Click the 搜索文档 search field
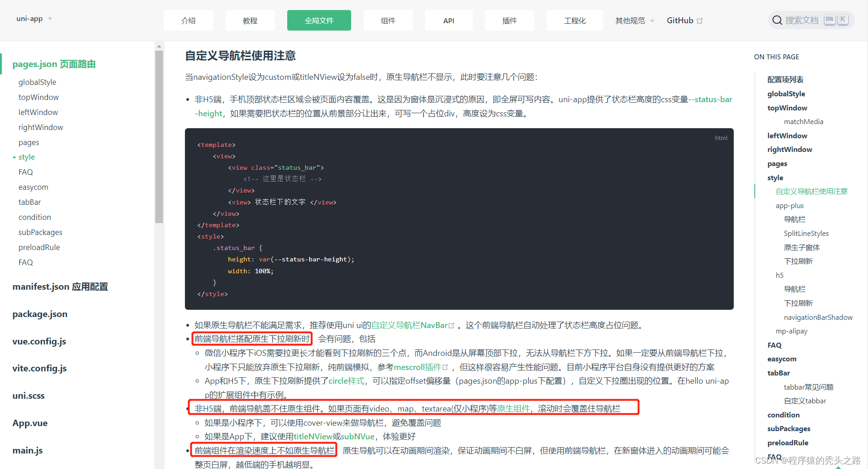The height and width of the screenshot is (469, 868). (x=803, y=20)
